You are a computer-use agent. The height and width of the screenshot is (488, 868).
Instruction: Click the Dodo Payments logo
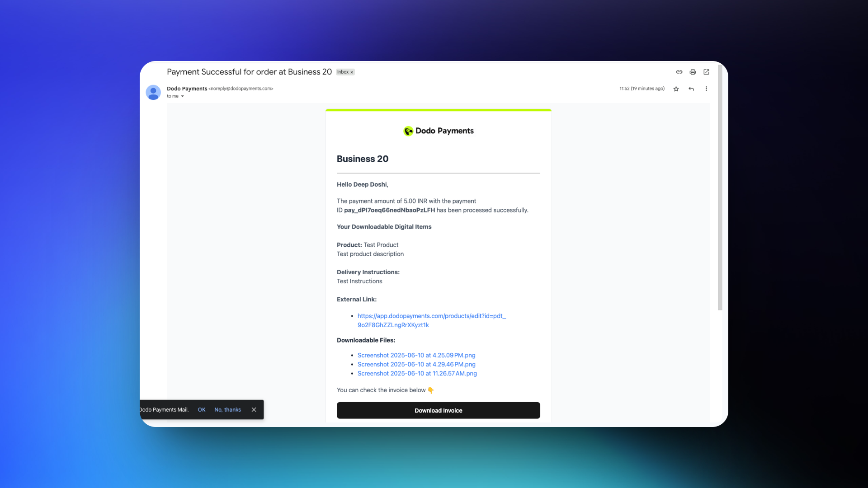coord(438,131)
